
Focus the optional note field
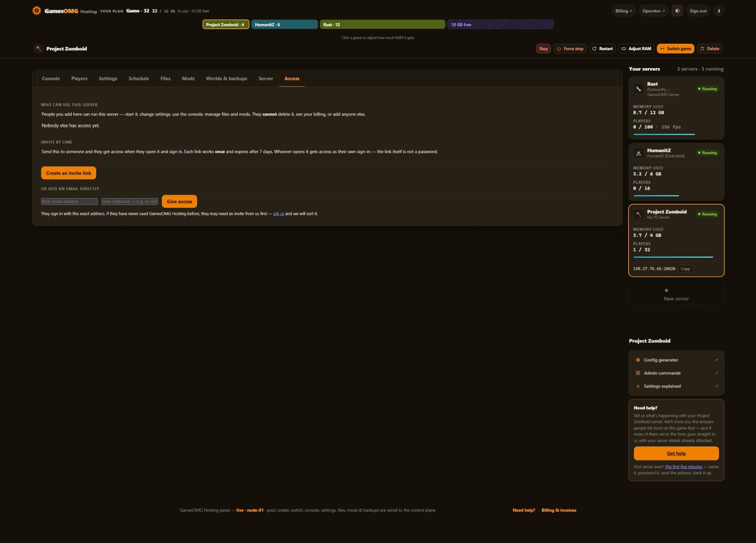130,201
